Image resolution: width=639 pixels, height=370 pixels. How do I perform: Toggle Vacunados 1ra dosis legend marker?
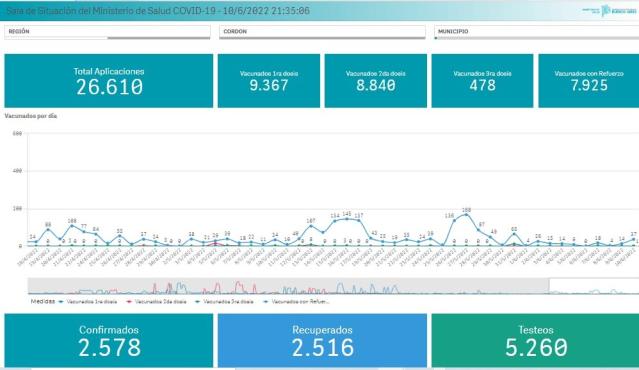click(x=61, y=302)
